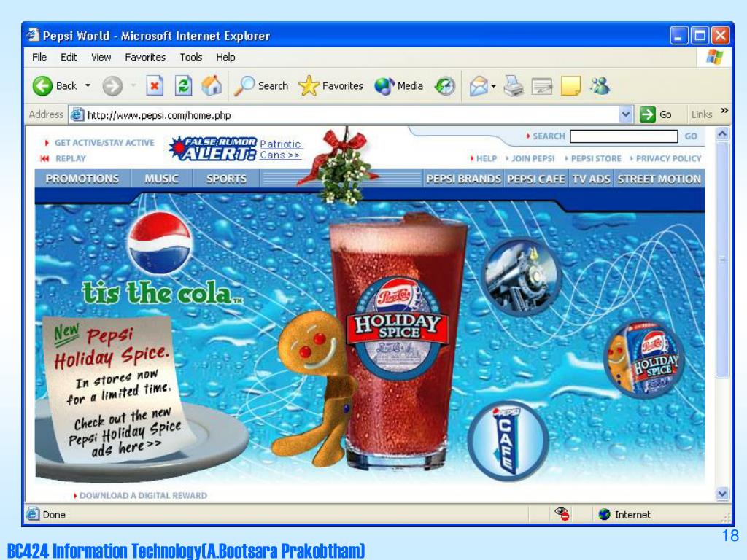This screenshot has width=747, height=560.
Task: Print the page with printer icon
Action: pyautogui.click(x=514, y=86)
